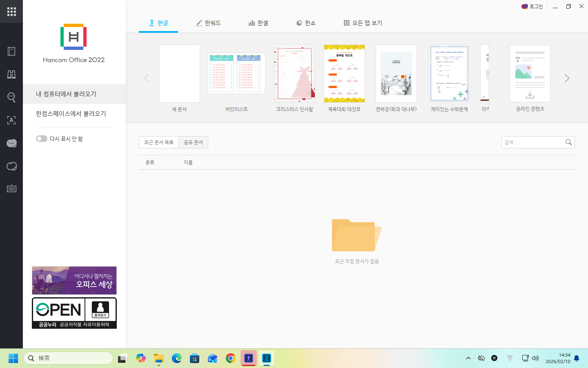
Task: Open the keyboard icon in sidebar
Action: 11,188
